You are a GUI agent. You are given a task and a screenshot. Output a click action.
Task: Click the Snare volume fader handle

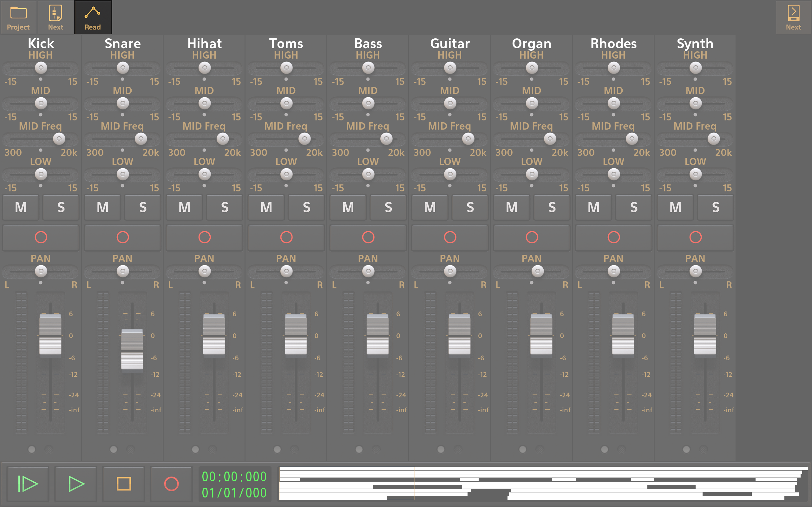[x=132, y=349]
